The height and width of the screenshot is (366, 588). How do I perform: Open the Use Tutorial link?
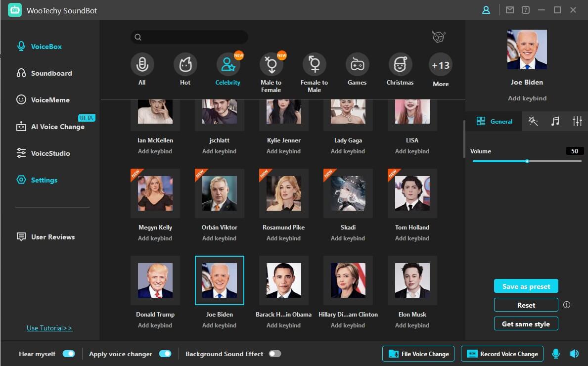[x=49, y=328]
